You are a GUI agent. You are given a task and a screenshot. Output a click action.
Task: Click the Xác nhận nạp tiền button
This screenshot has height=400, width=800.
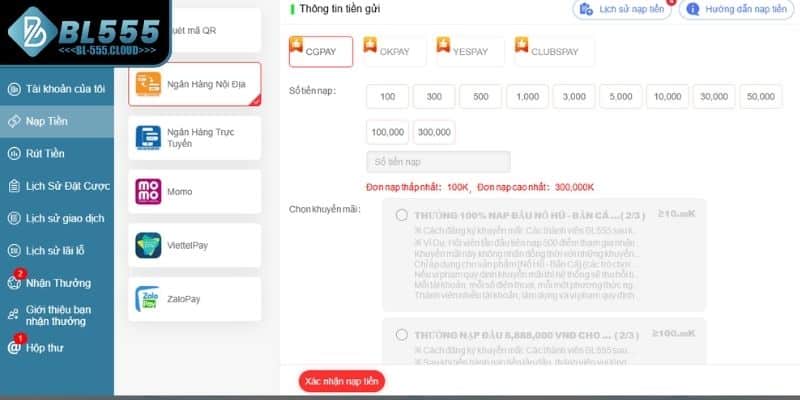pos(342,381)
